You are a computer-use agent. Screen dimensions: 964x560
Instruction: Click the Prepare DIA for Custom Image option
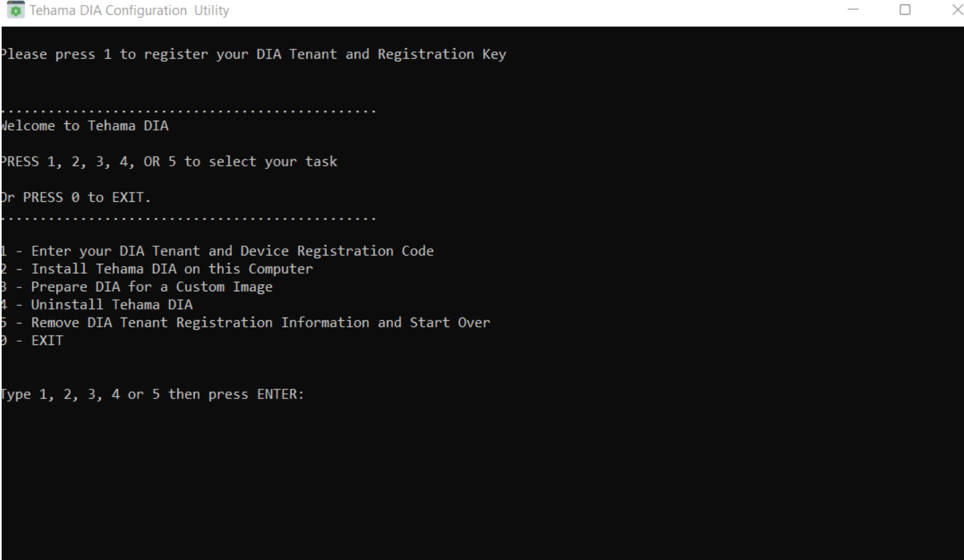tap(137, 286)
